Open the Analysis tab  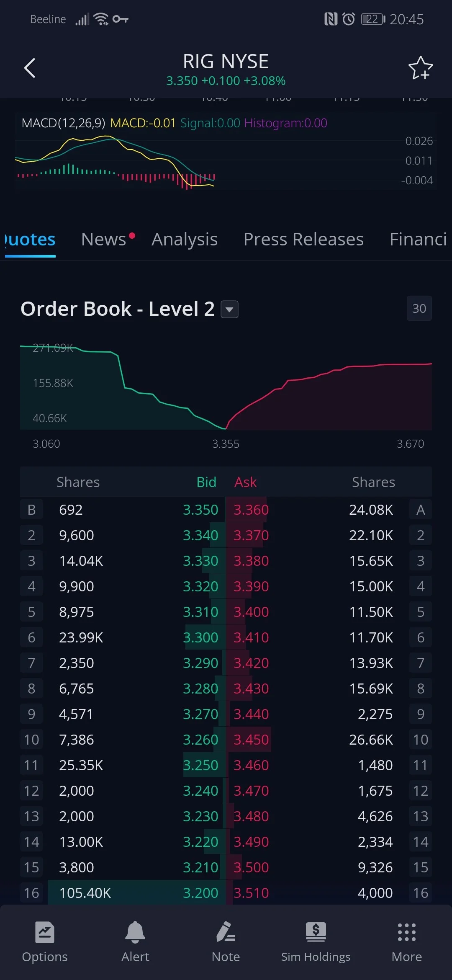pyautogui.click(x=185, y=240)
